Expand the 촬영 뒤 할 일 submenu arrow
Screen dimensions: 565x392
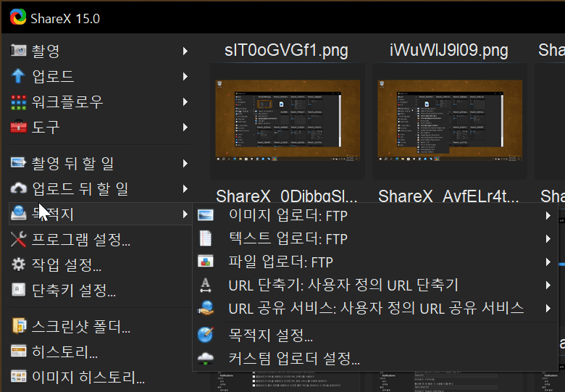click(x=185, y=163)
